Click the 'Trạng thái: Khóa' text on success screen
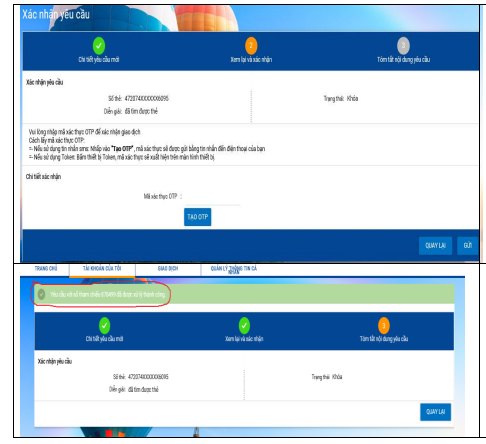Viewport: 486px width, 444px height. coord(327,377)
